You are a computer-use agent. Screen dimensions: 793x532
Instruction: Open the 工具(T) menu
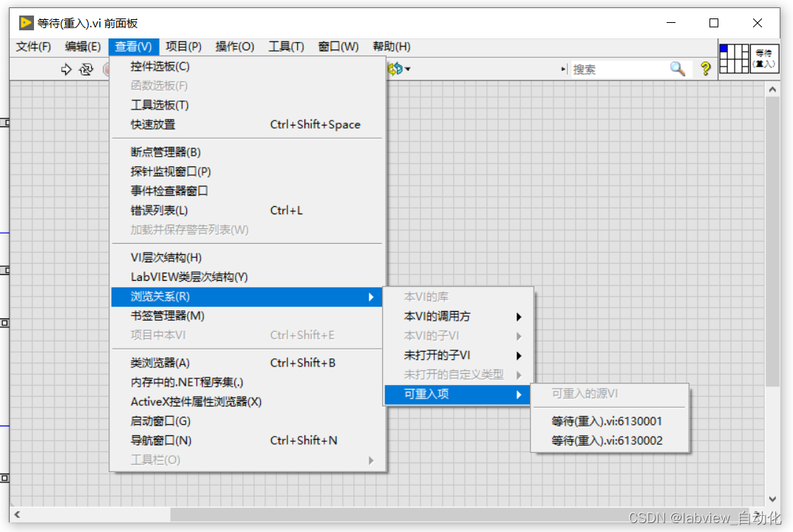click(x=286, y=47)
